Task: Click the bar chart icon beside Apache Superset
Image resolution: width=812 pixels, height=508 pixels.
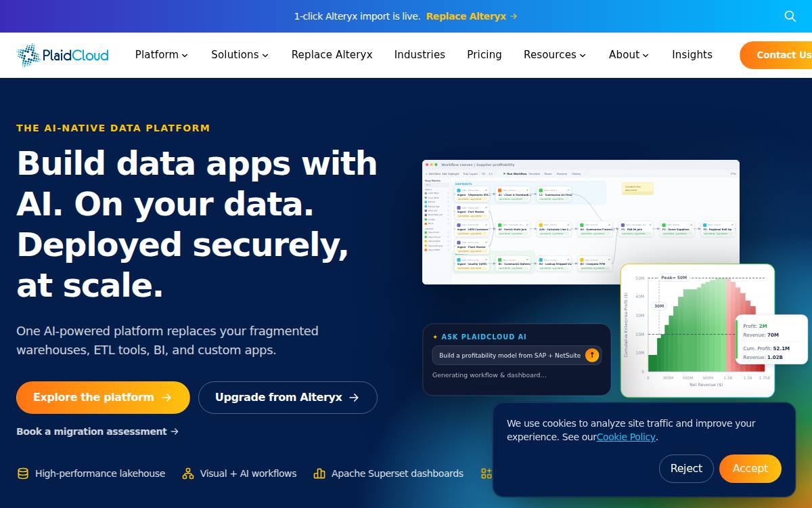Action: click(x=319, y=473)
